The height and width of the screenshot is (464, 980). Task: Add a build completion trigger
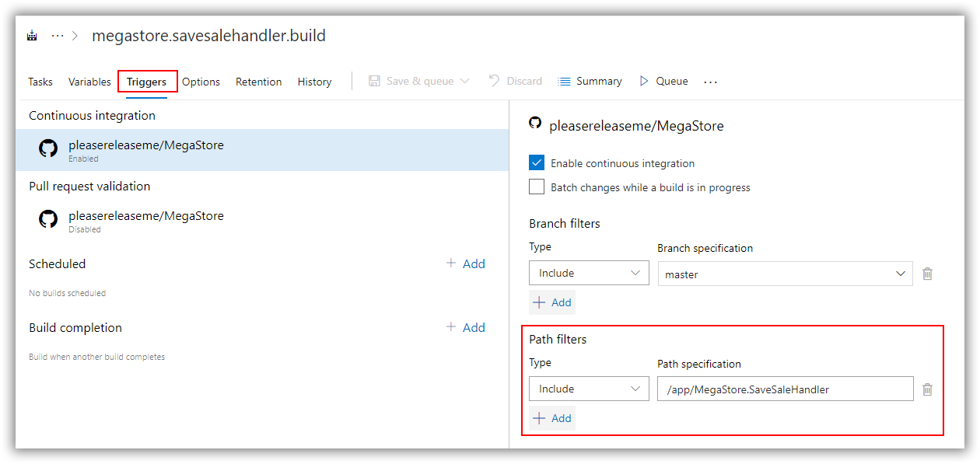tap(465, 327)
